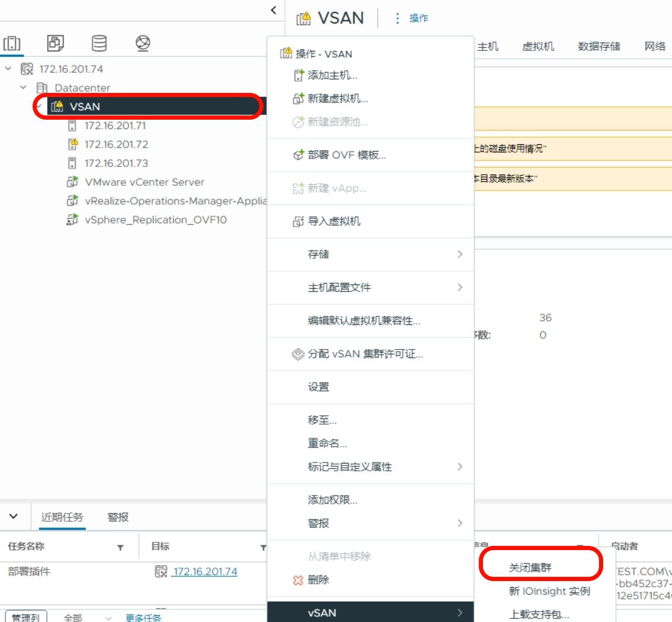Image resolution: width=672 pixels, height=622 pixels.
Task: Choose 上载支持包... from submenu
Action: [x=539, y=614]
